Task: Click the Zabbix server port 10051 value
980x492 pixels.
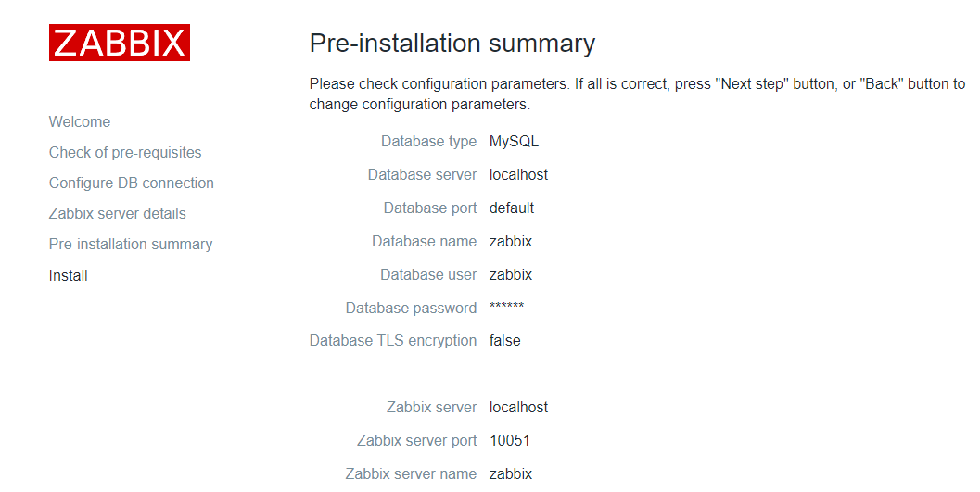Action: pyautogui.click(x=510, y=441)
